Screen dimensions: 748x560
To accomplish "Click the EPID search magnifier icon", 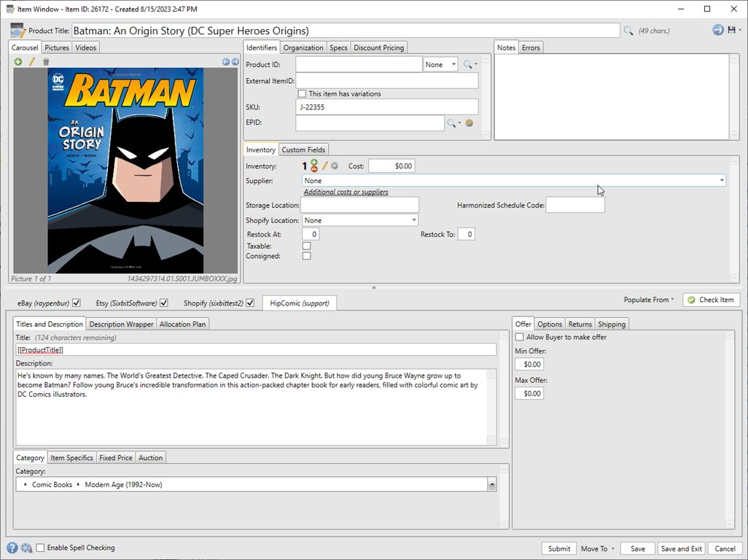I will point(451,123).
